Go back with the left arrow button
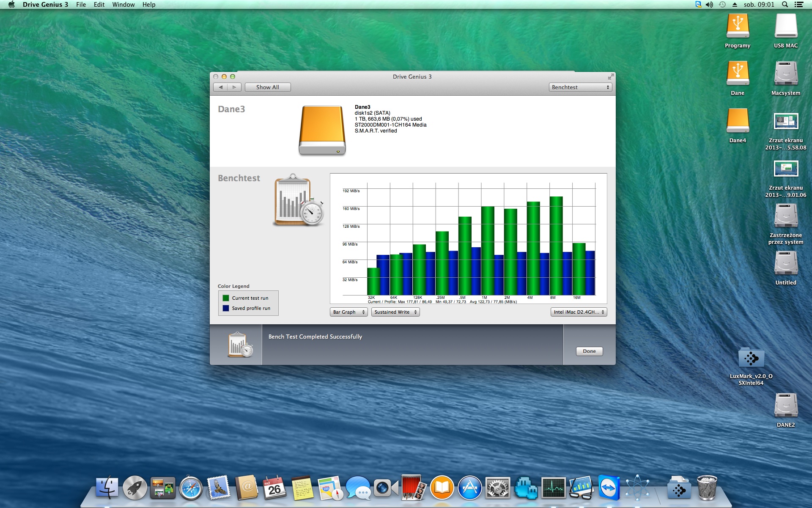 click(x=221, y=87)
